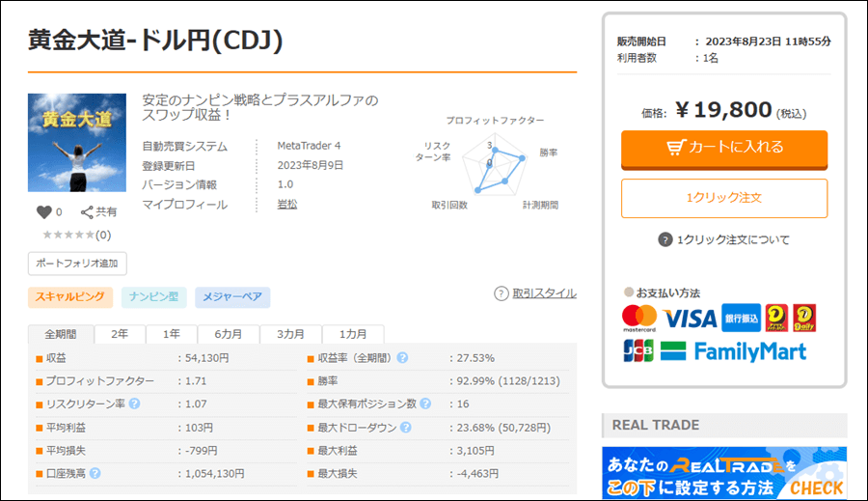Click the share icon labeled 共有

88,212
